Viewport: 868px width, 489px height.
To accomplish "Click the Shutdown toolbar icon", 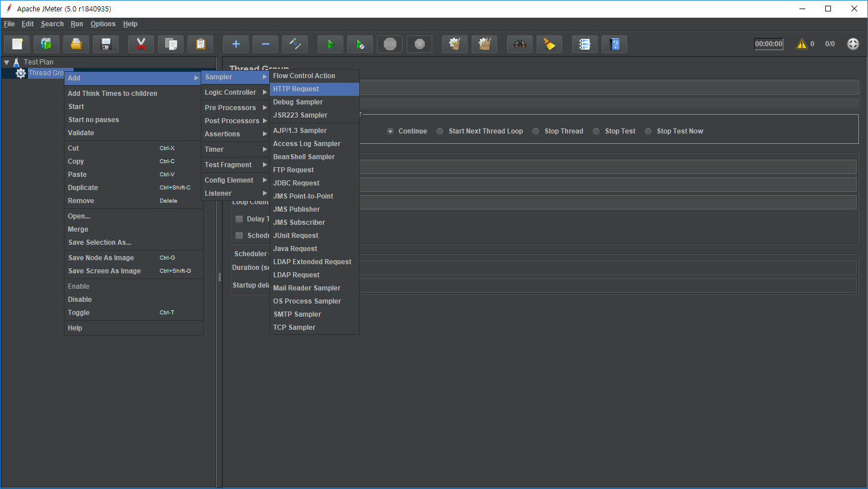I will (420, 44).
